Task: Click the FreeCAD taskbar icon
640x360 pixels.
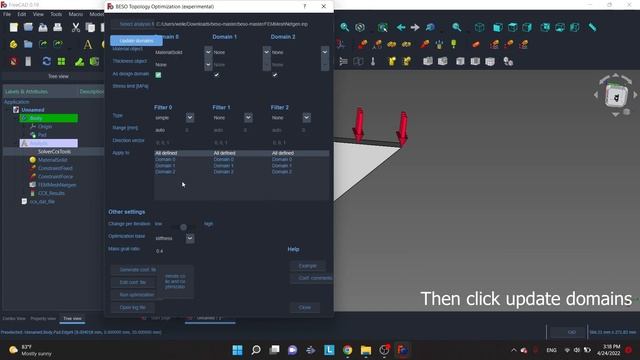Action: [x=403, y=350]
